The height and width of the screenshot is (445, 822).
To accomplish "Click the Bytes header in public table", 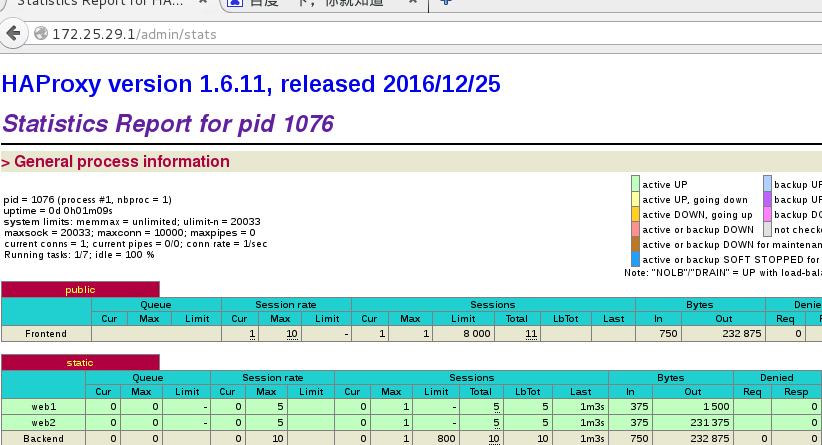I will (700, 305).
